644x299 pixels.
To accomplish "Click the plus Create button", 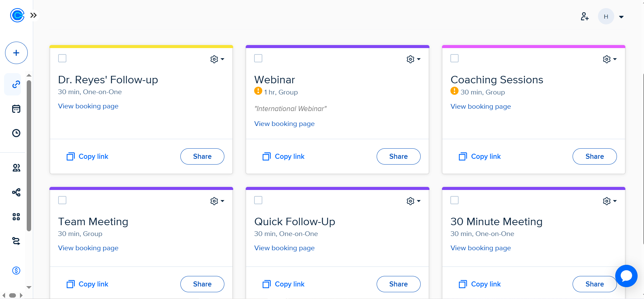I will (x=16, y=53).
